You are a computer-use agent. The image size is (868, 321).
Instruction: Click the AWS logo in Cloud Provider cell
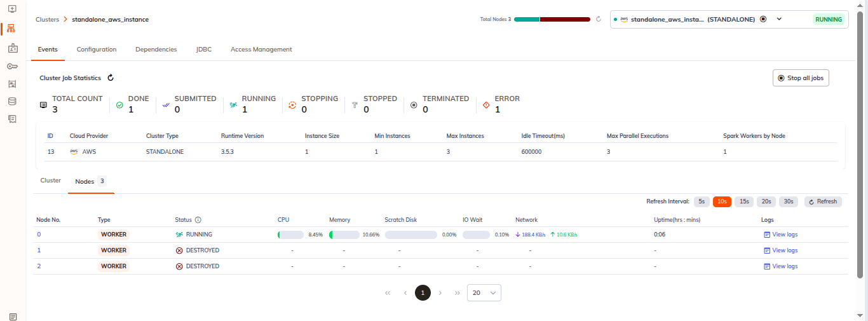tap(74, 152)
